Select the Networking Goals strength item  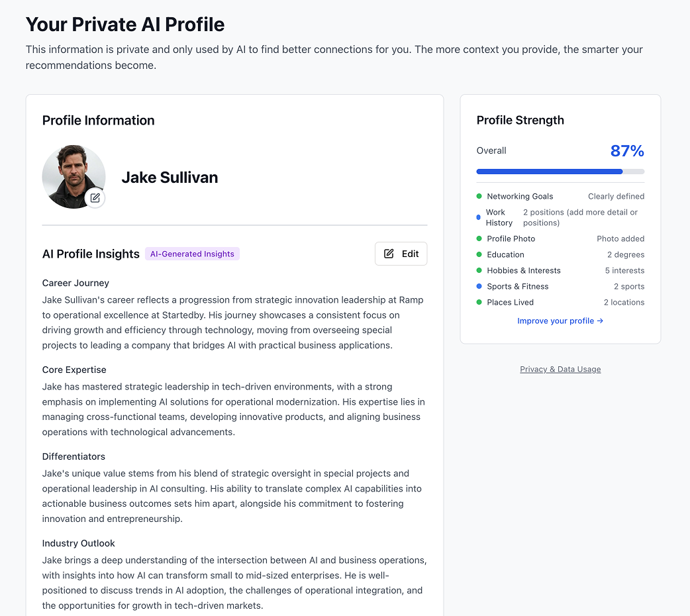(520, 196)
